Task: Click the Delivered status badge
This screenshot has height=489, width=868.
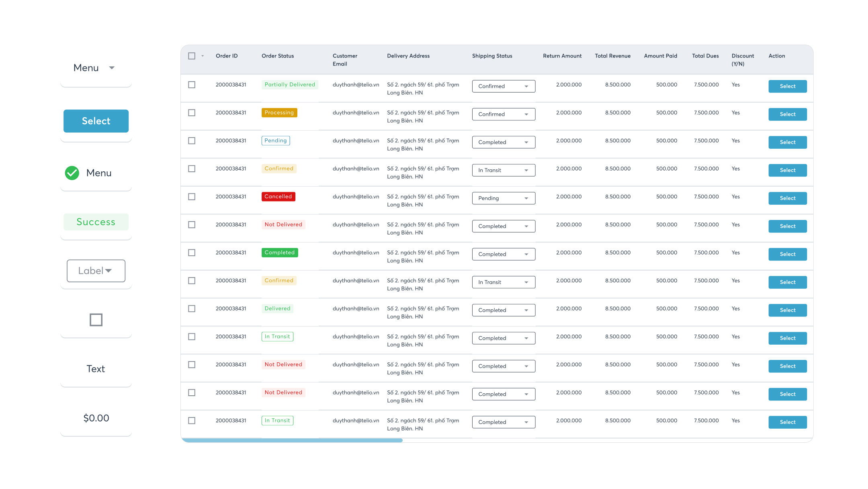Action: 277,308
